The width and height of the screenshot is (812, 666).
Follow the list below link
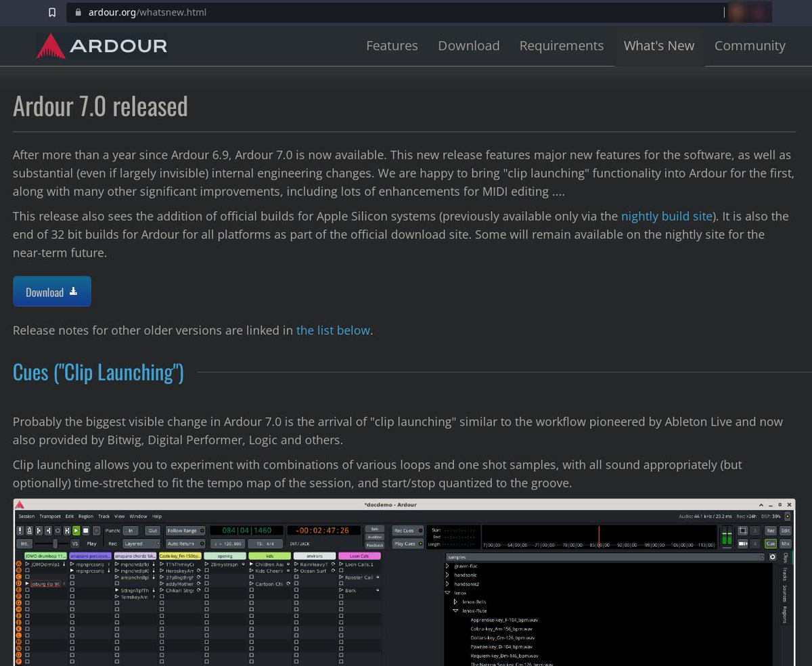333,330
